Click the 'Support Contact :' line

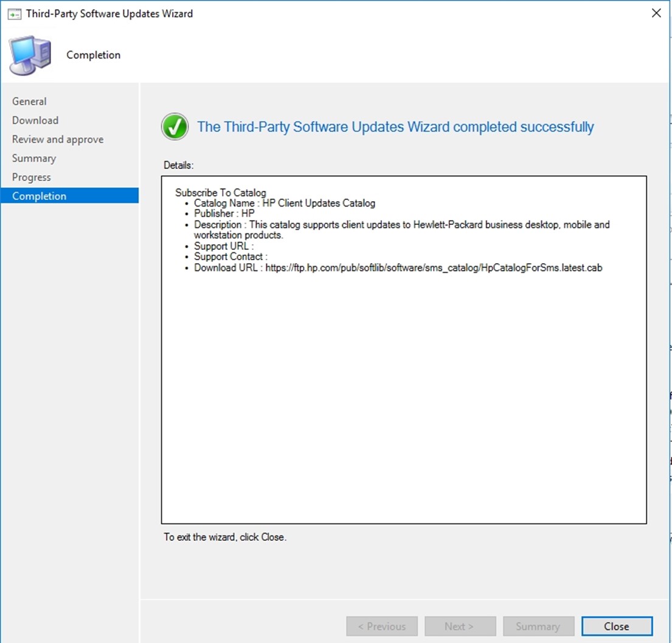(230, 256)
